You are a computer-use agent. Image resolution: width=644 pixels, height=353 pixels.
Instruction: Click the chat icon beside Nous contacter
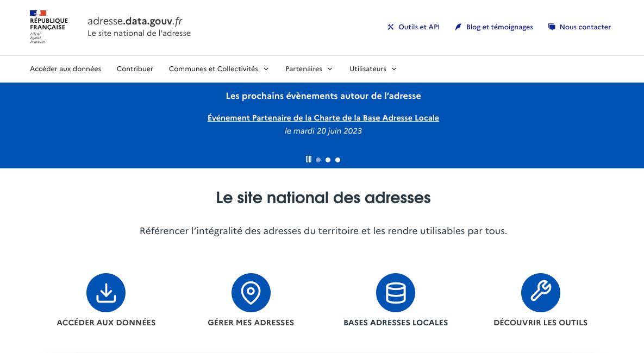[552, 27]
